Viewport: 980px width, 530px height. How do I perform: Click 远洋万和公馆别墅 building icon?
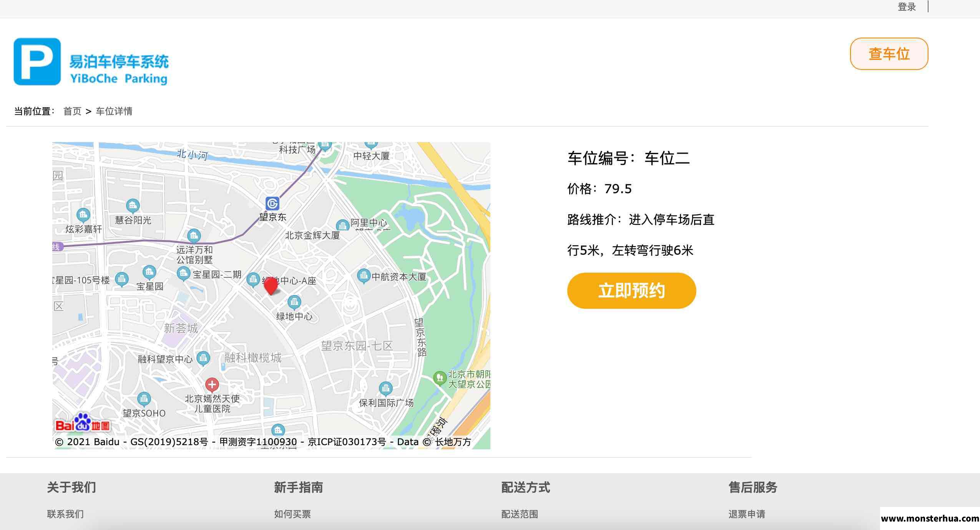194,235
